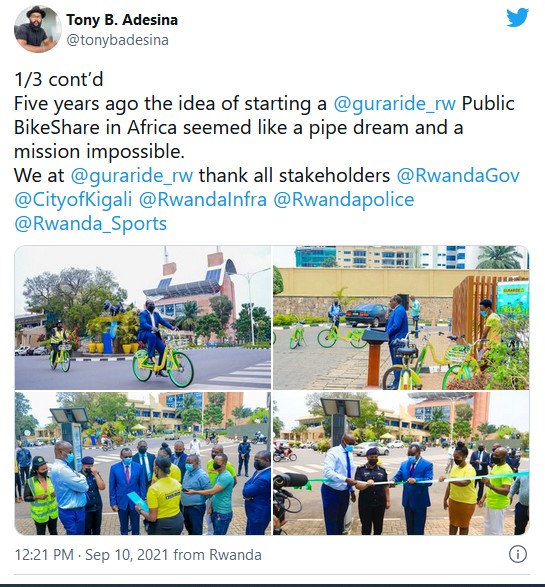Click the tweet body text
This screenshot has height=587, width=545.
[267, 152]
